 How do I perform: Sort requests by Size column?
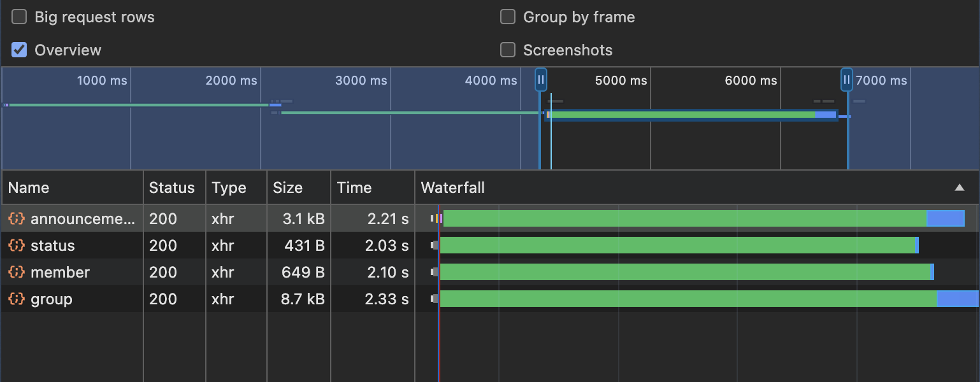tap(287, 188)
